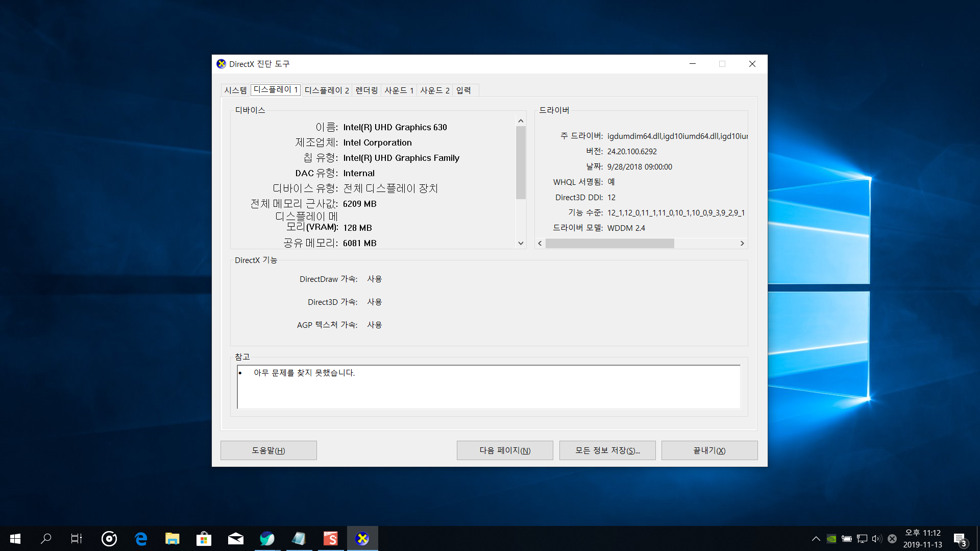Select the igdumdim64.dll main driver text
The height and width of the screenshot is (551, 980).
677,136
